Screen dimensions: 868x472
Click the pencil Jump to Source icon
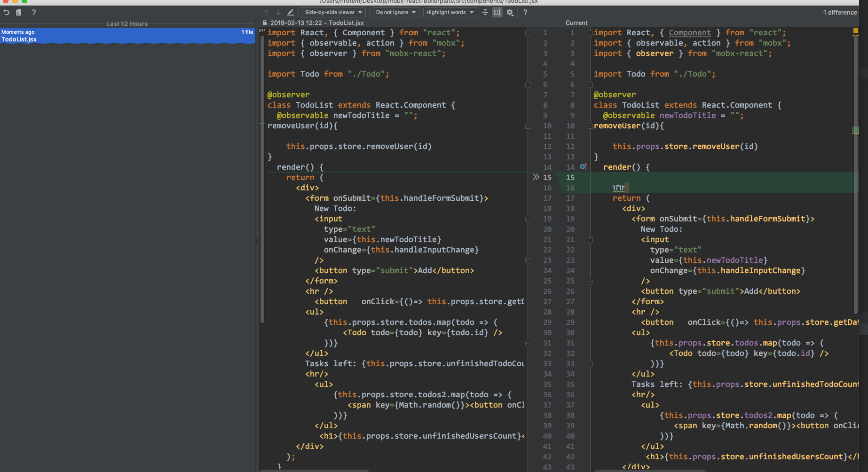[x=291, y=12]
